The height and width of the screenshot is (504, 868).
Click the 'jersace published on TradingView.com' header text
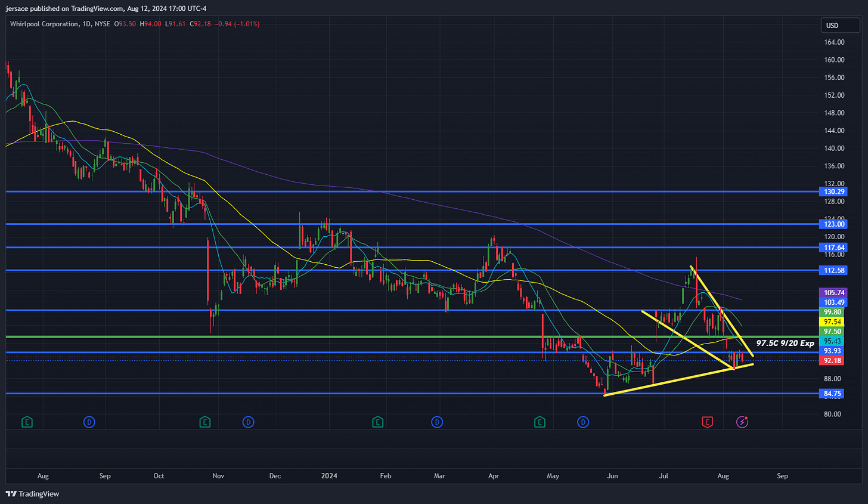pyautogui.click(x=64, y=8)
